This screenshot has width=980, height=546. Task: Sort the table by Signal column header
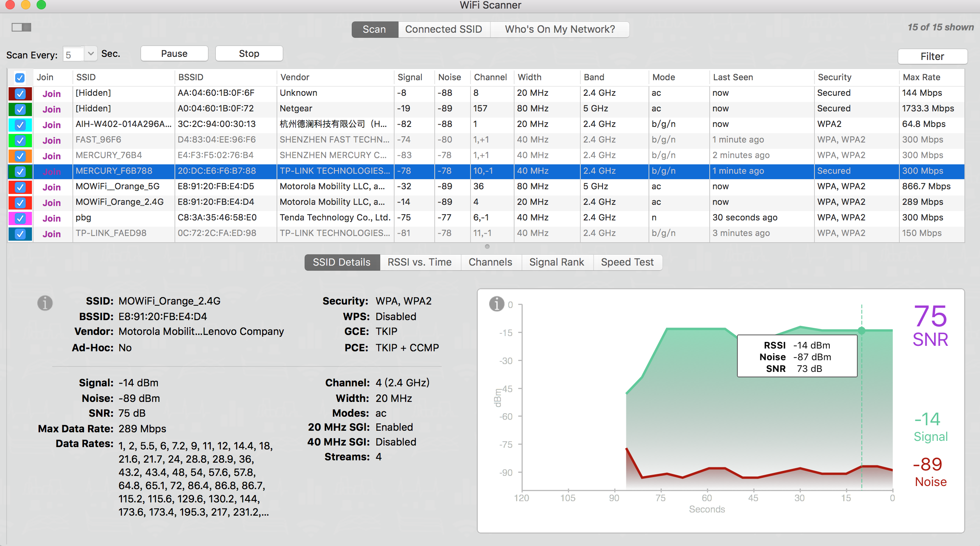[410, 77]
